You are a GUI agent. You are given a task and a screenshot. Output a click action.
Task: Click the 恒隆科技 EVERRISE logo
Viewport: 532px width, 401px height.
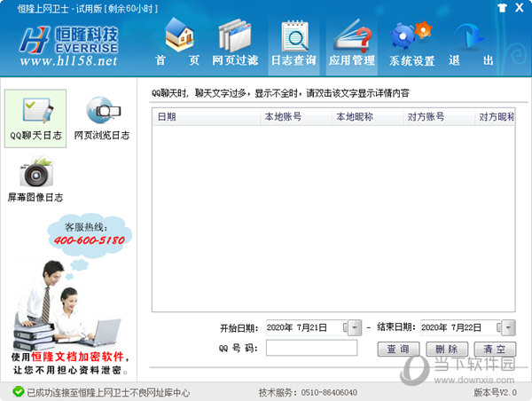[69, 40]
